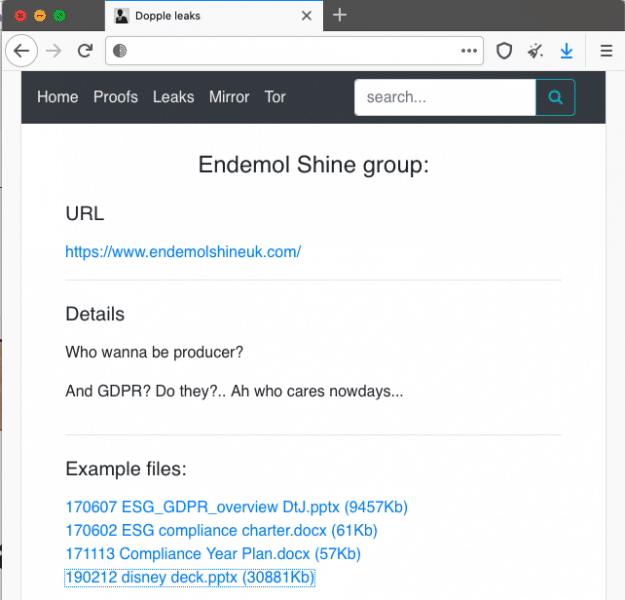Open 171113 Compliance Year Plan.docx link
Viewport: 625px width, 600px height.
coord(213,554)
